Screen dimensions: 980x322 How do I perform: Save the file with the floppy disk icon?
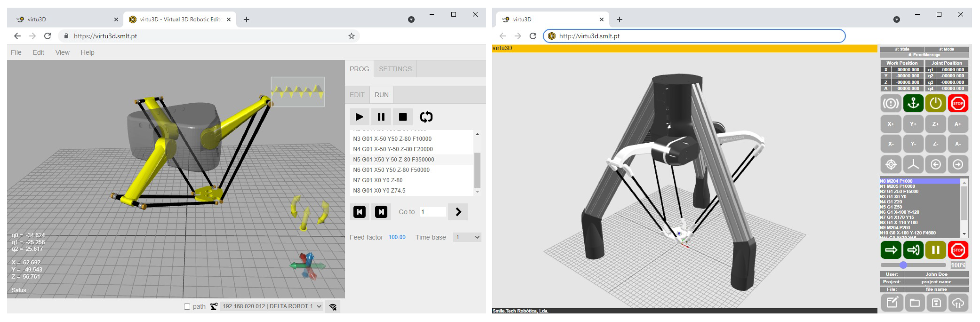point(936,303)
